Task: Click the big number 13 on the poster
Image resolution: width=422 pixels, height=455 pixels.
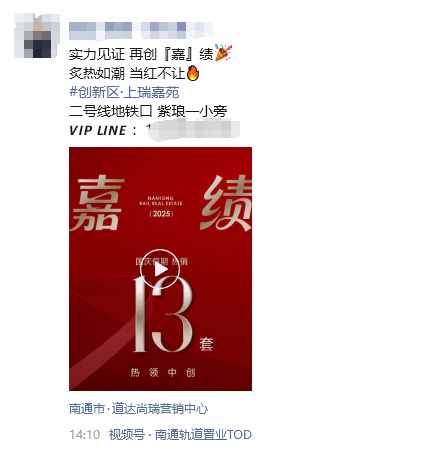Action: (x=163, y=315)
